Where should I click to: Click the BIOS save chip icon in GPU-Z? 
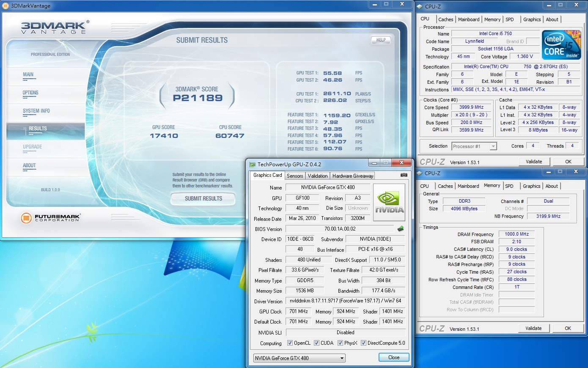401,229
